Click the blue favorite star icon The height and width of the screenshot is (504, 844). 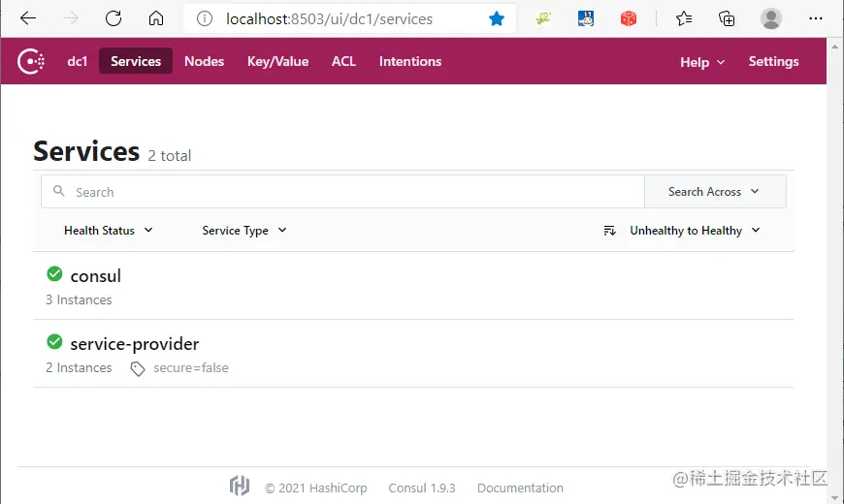pyautogui.click(x=497, y=18)
